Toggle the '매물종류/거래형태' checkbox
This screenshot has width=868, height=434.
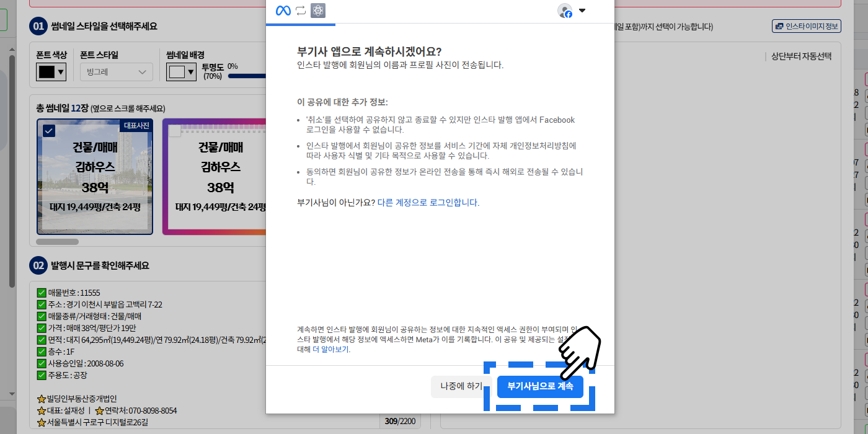[x=42, y=316]
